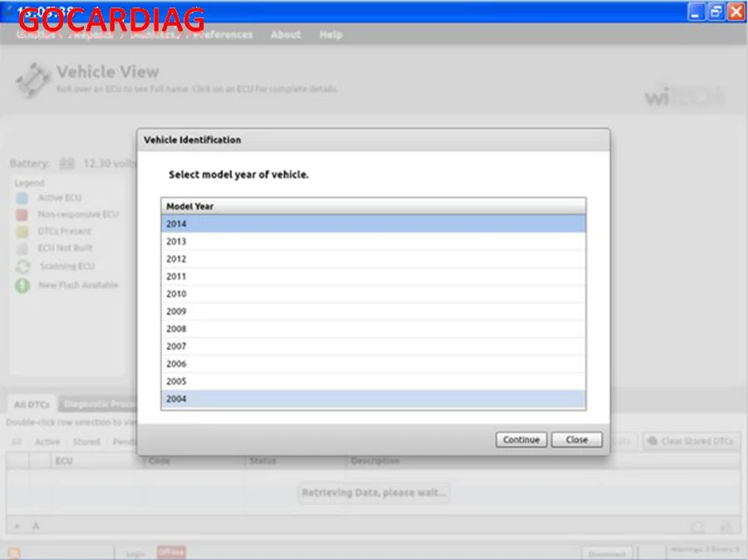Click the Scanning ECU refresh arrows icon
Viewport: 748px width, 560px height.
[22, 266]
